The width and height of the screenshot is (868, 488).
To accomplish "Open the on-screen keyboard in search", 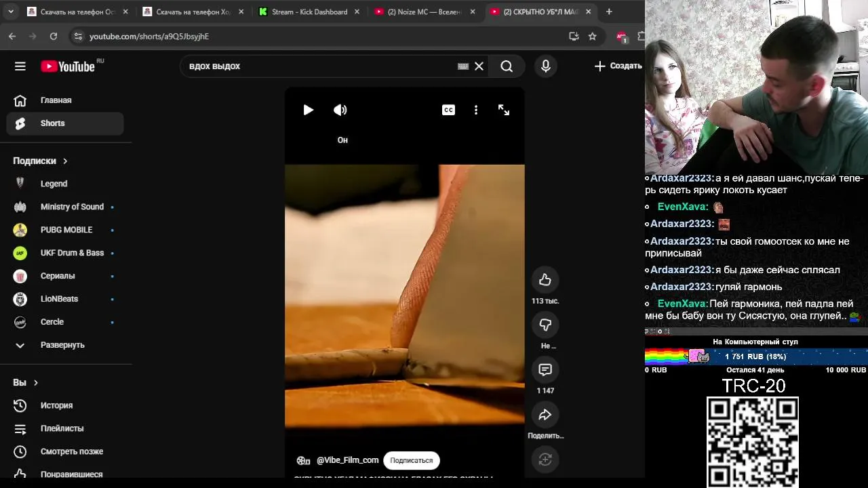I will [463, 66].
